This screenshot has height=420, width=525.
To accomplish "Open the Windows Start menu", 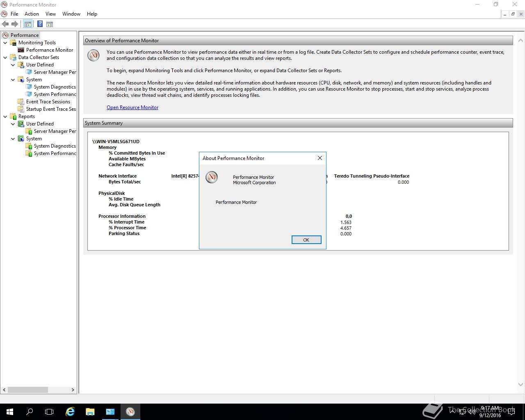I will tap(10, 412).
